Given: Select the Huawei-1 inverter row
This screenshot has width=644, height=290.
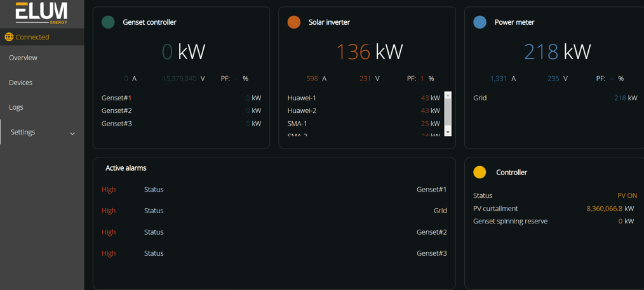Looking at the screenshot, I should coord(364,98).
